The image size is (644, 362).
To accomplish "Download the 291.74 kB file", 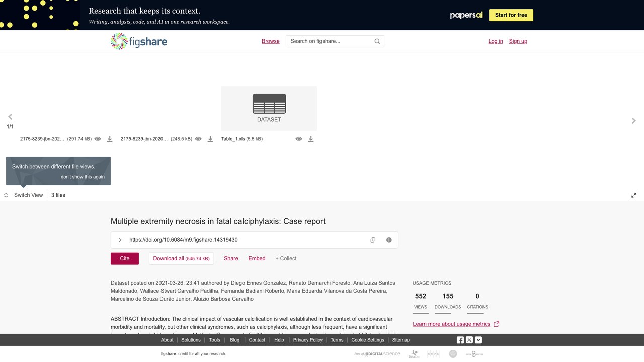I will (x=110, y=139).
